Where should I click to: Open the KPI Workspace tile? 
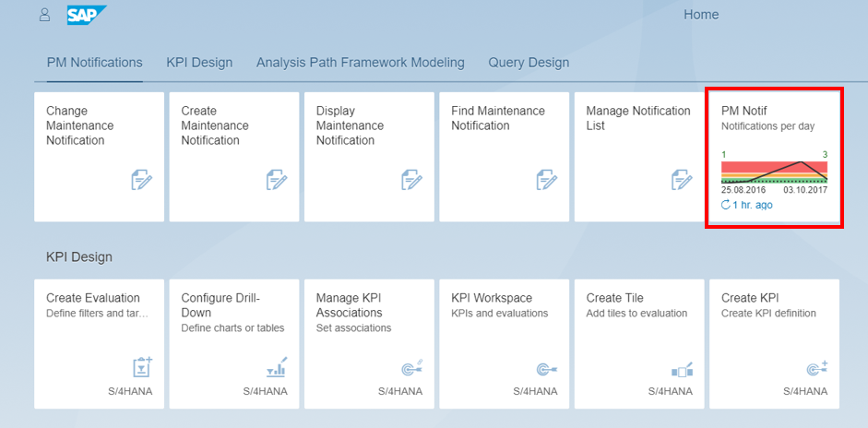(x=505, y=344)
